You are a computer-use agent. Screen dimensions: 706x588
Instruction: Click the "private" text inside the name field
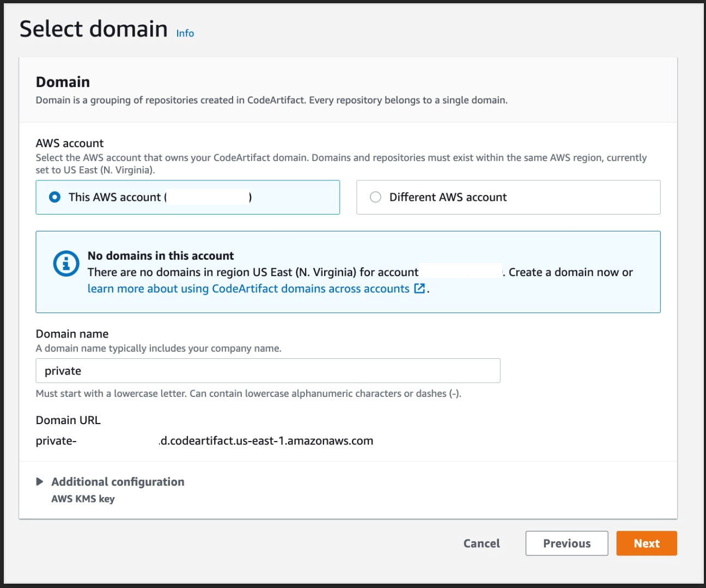[x=64, y=370]
